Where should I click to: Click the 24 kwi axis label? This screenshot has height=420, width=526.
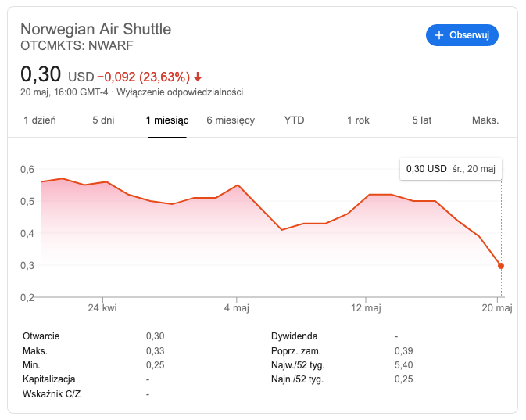tap(102, 308)
